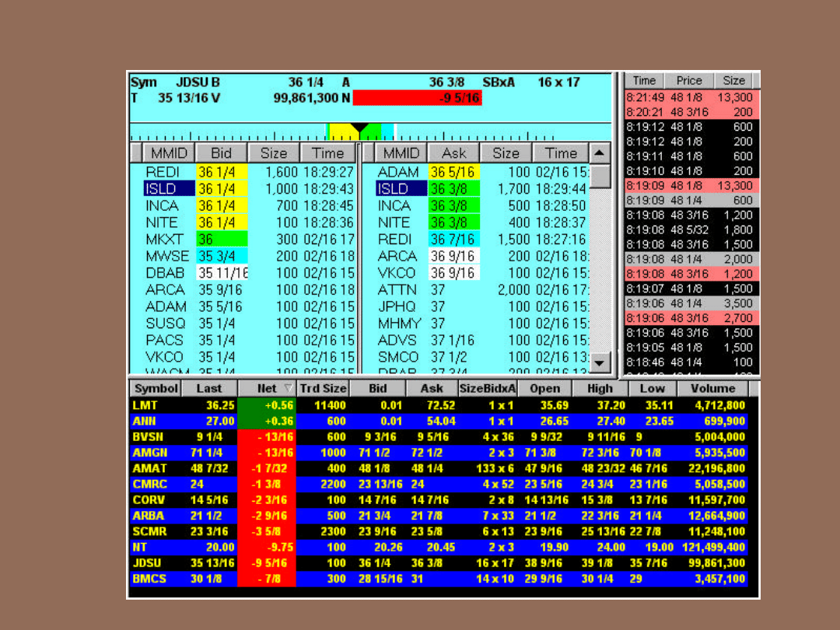This screenshot has width=840, height=630.
Task: Click the Level II vertical scrollbar thumb
Action: pyautogui.click(x=600, y=176)
